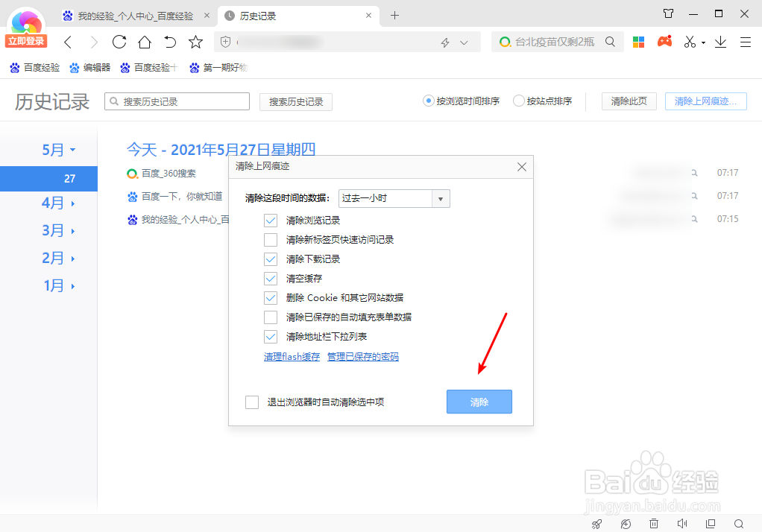The image size is (762, 532).
Task: Check 退出浏览器时自动清除选中项
Action: 252,402
